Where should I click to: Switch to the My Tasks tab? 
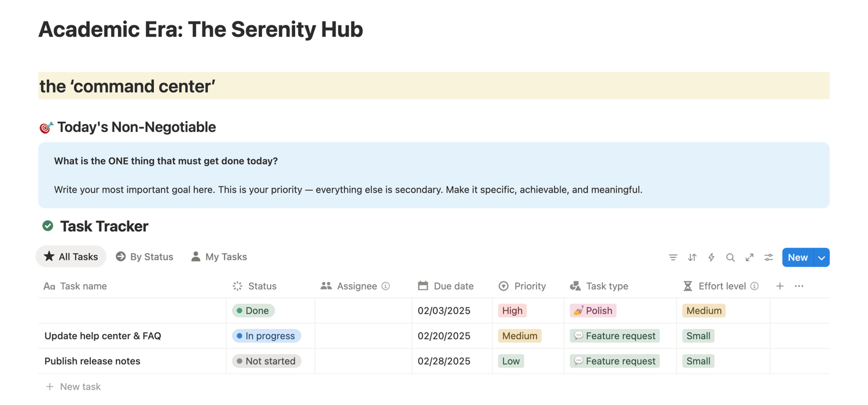(x=219, y=257)
